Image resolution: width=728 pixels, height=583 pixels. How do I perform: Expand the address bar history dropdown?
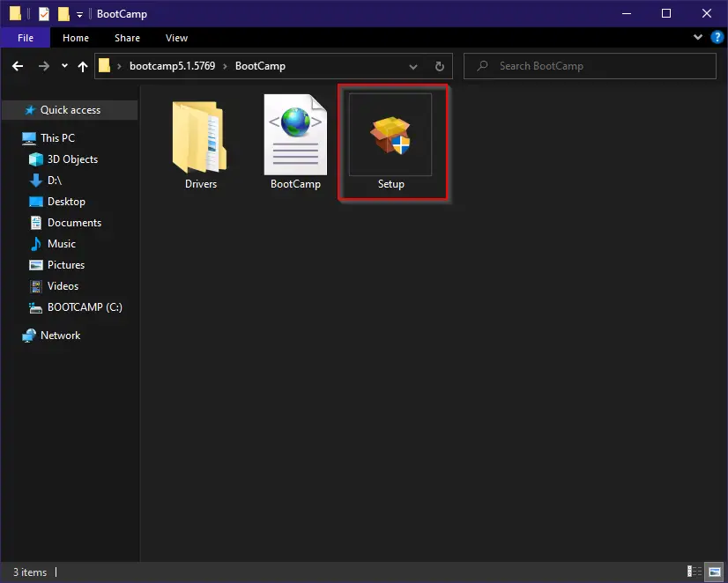[x=412, y=66]
